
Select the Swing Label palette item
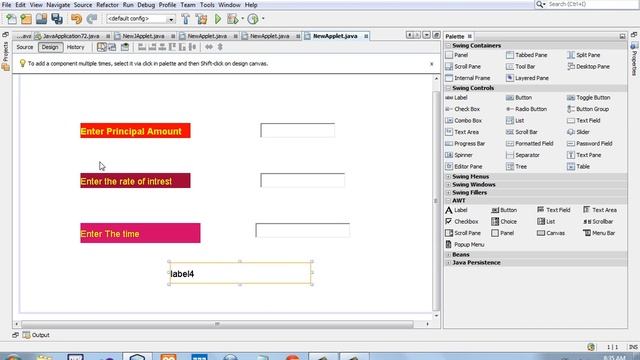[457, 98]
